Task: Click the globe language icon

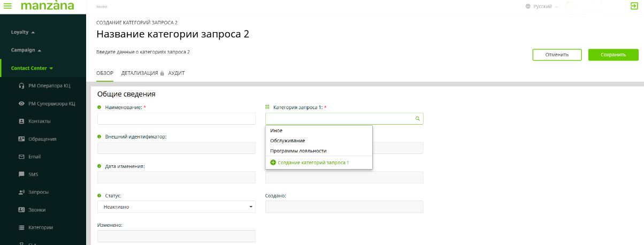Action: [528, 6]
